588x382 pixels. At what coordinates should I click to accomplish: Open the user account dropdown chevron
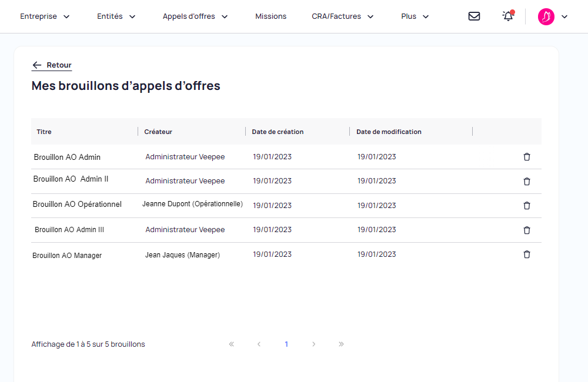tap(564, 16)
